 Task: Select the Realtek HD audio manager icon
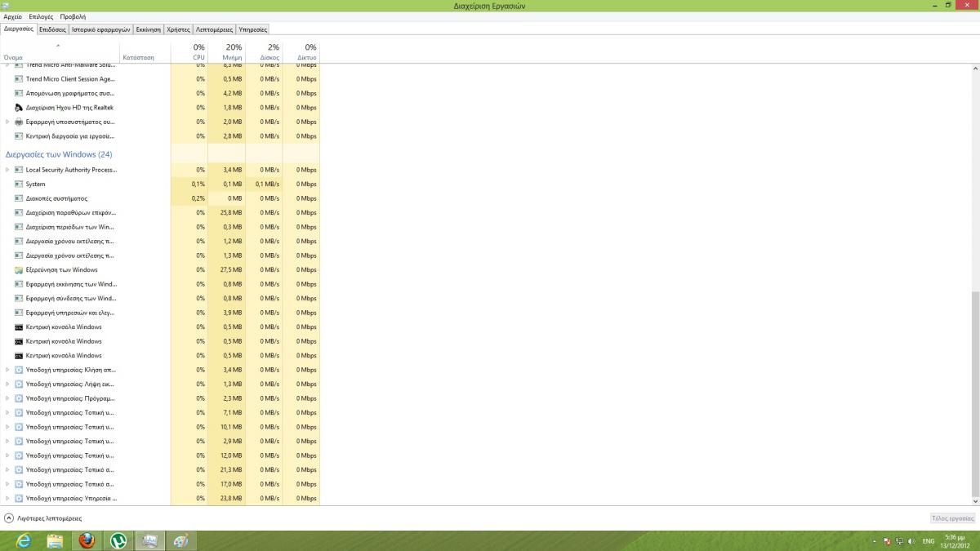(x=19, y=108)
